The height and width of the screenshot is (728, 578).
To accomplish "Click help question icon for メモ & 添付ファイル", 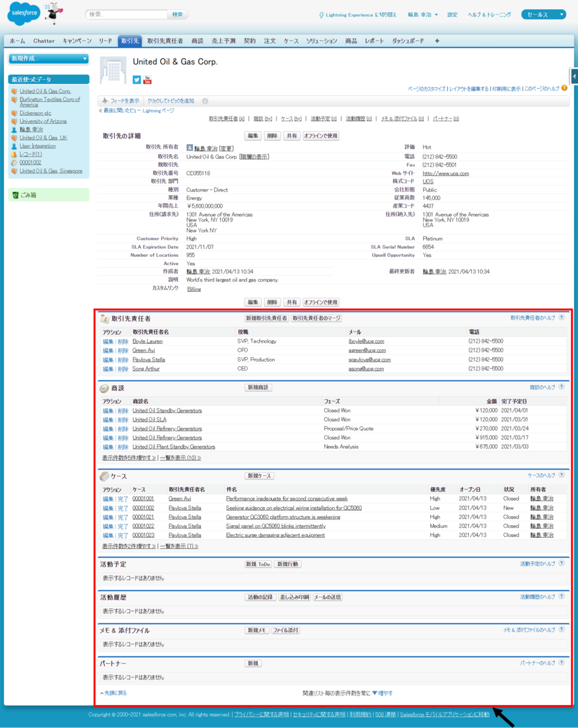I will coord(562,630).
